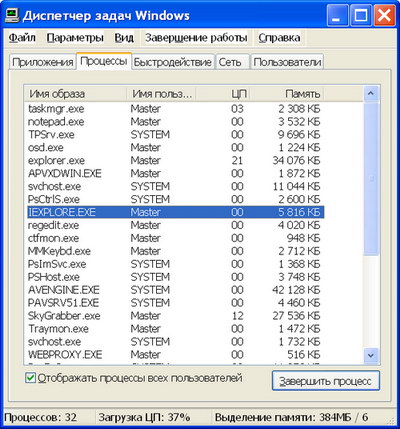Select the Traymon.exe process row
The height and width of the screenshot is (429, 400).
[176, 329]
